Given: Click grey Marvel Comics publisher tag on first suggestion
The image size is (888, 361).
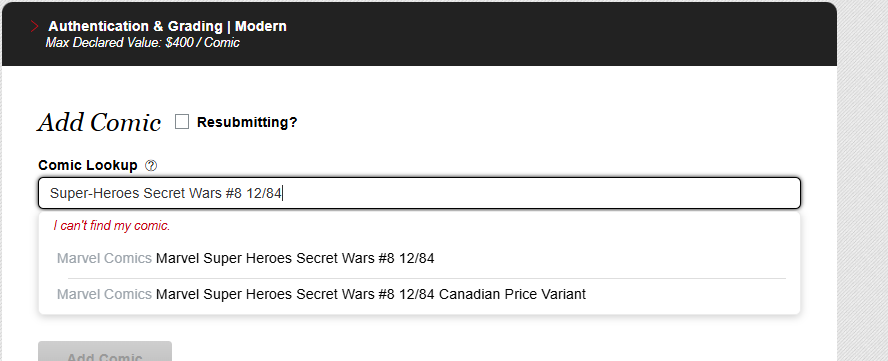Looking at the screenshot, I should click(104, 258).
